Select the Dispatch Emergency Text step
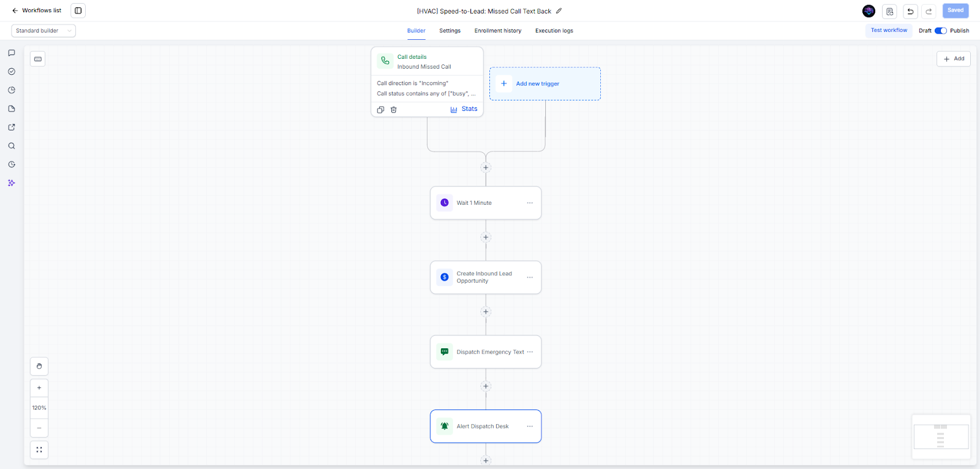Viewport: 980px width, 469px height. click(x=486, y=352)
